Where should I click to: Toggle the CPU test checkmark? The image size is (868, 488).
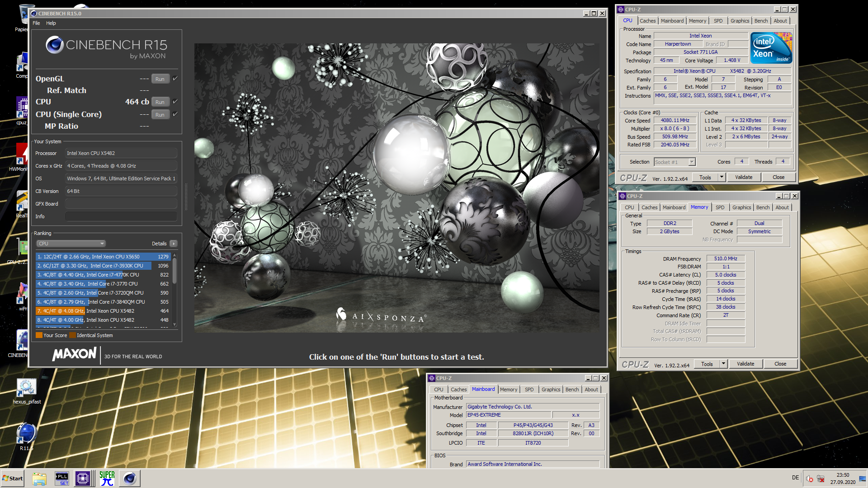click(x=175, y=102)
